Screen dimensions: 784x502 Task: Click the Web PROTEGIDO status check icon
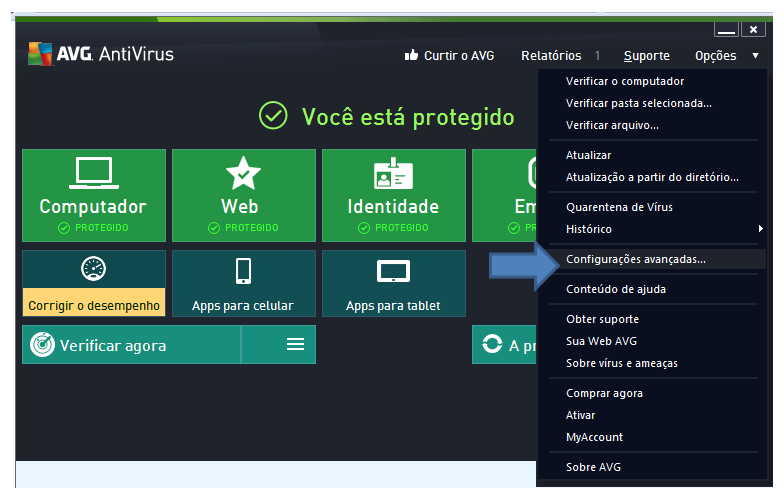[x=214, y=228]
